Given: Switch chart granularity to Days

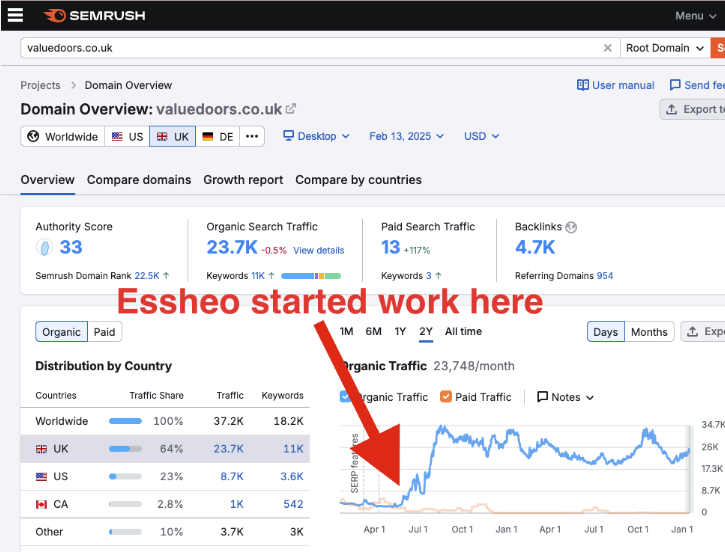Looking at the screenshot, I should click(606, 332).
